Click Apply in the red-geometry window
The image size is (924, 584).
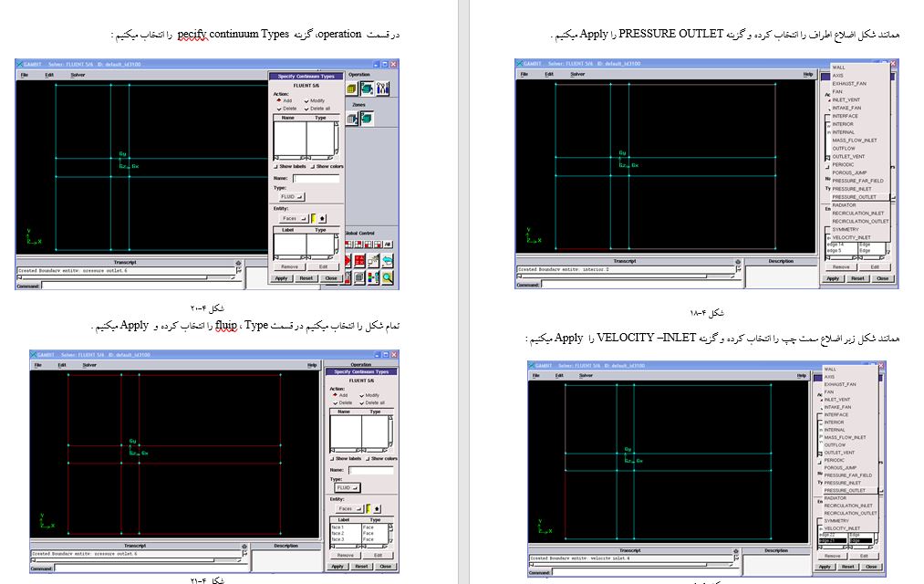337,566
